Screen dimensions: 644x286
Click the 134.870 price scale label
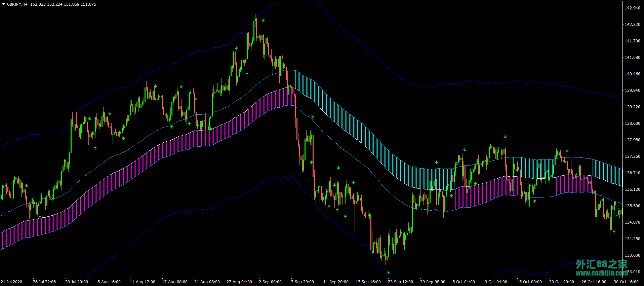pyautogui.click(x=632, y=222)
